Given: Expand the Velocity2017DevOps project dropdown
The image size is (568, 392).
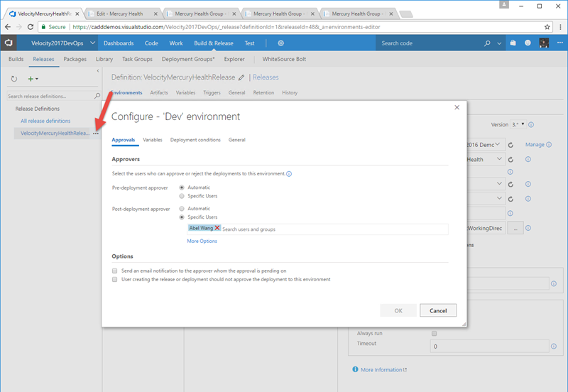Looking at the screenshot, I should click(x=92, y=43).
